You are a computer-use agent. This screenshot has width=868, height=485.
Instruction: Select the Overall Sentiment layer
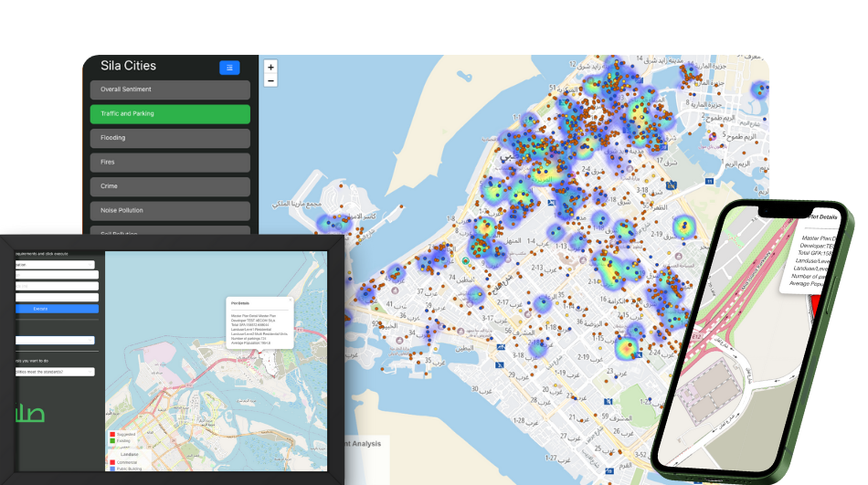[170, 90]
